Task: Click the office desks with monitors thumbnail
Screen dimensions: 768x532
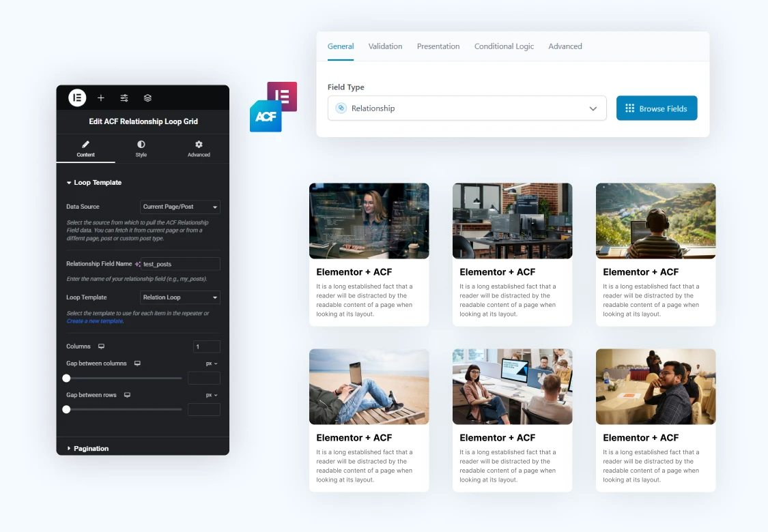Action: 512,221
